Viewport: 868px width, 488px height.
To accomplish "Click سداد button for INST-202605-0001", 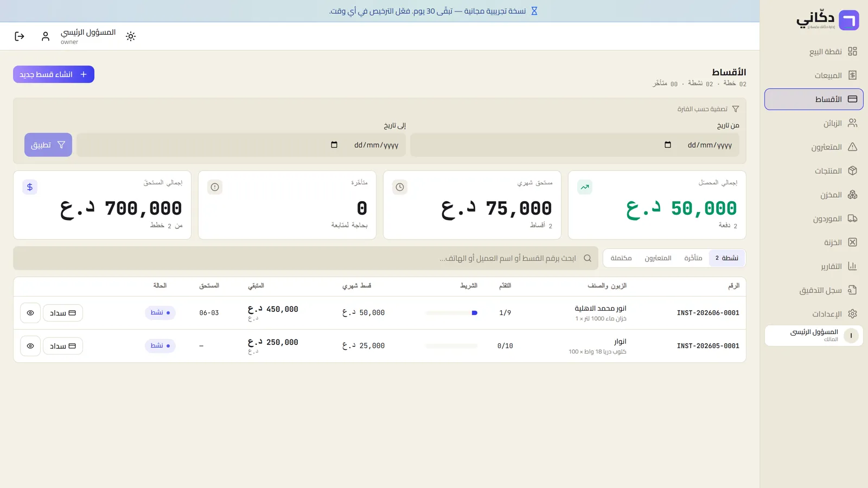I will coord(63,346).
